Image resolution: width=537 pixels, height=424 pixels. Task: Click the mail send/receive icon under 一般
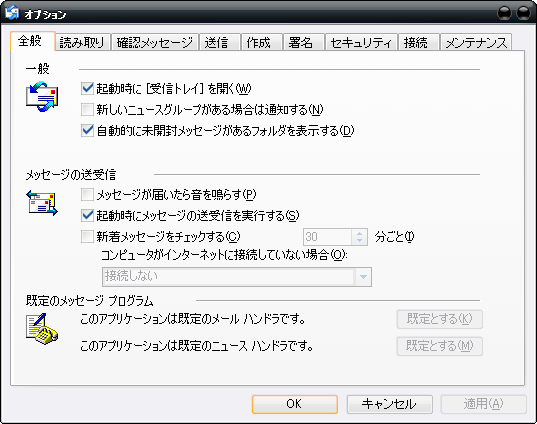pos(42,97)
